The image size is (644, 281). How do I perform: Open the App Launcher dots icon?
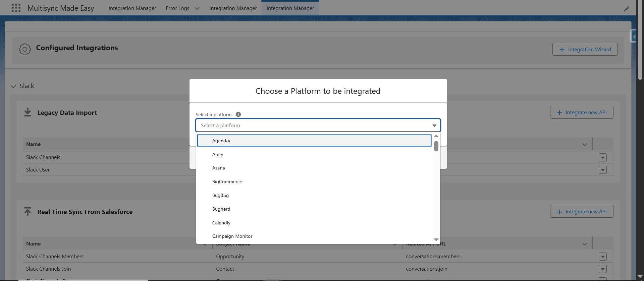point(16,8)
